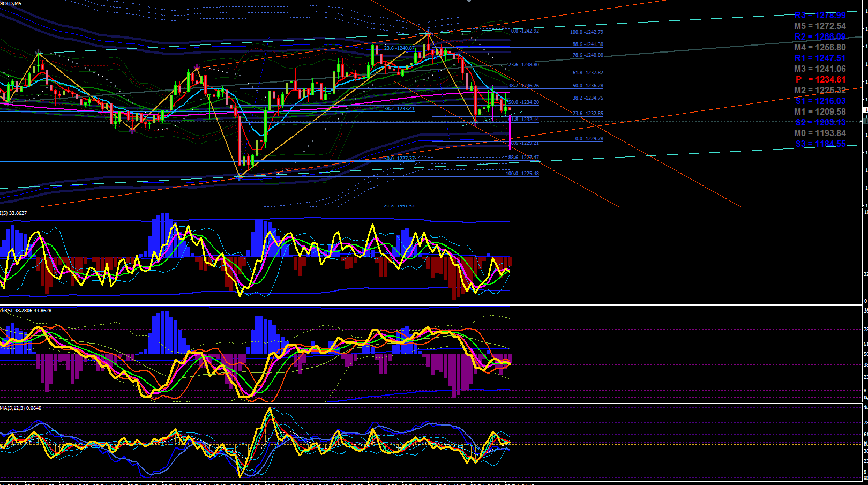Select the M0 = 1193.84 pivot label
Viewport: 868px width, 485px height.
click(x=820, y=133)
